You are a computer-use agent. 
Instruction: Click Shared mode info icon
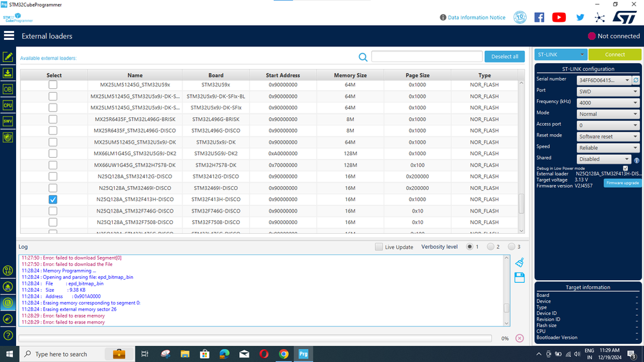pyautogui.click(x=637, y=160)
